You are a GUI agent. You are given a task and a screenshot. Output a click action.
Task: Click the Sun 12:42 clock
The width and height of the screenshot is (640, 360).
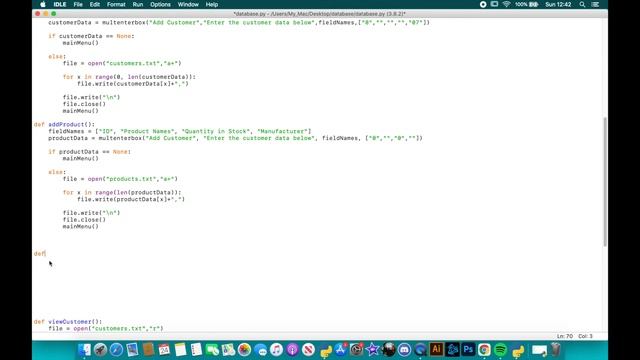[558, 4]
